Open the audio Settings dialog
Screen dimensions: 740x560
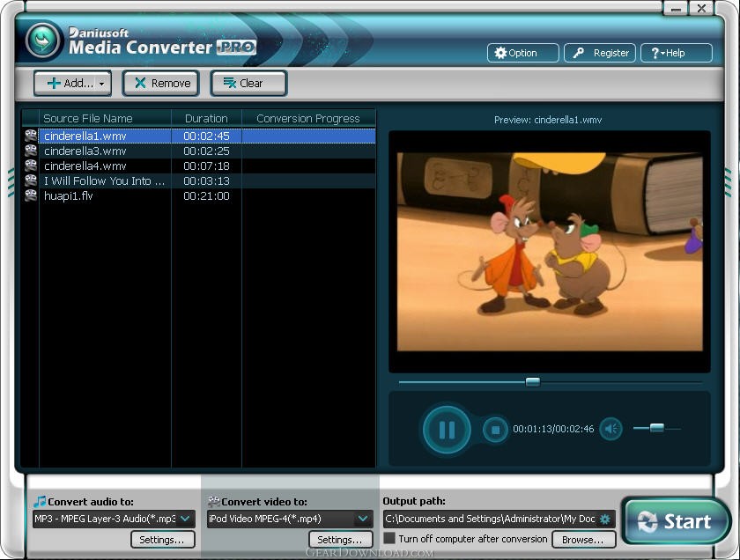point(163,540)
